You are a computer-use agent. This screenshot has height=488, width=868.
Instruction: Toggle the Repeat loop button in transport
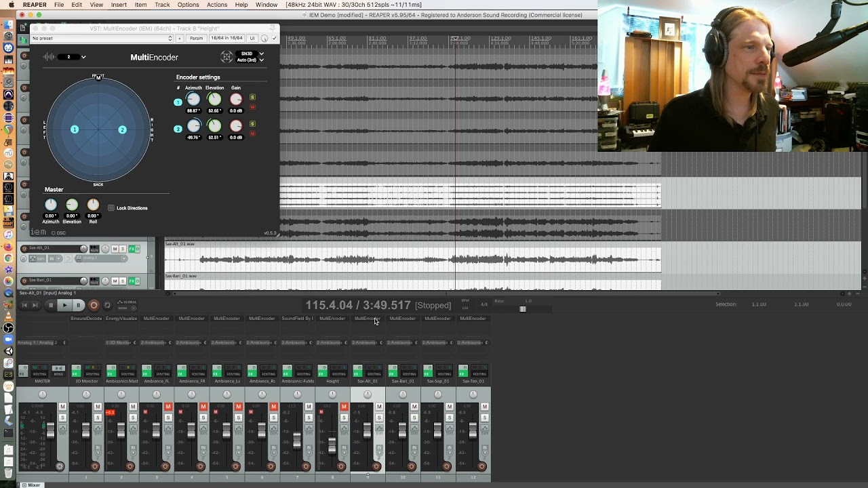tap(107, 305)
